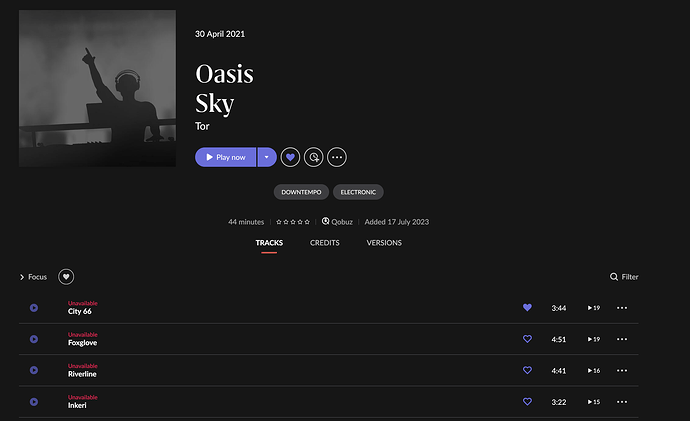Click the add to library icon
The height and width of the screenshot is (421, 690).
click(x=313, y=157)
